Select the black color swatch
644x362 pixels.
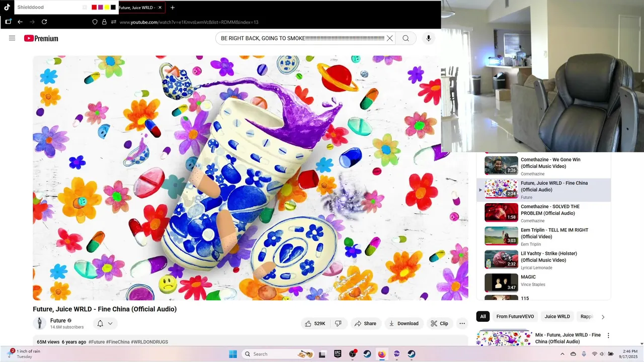click(x=113, y=8)
